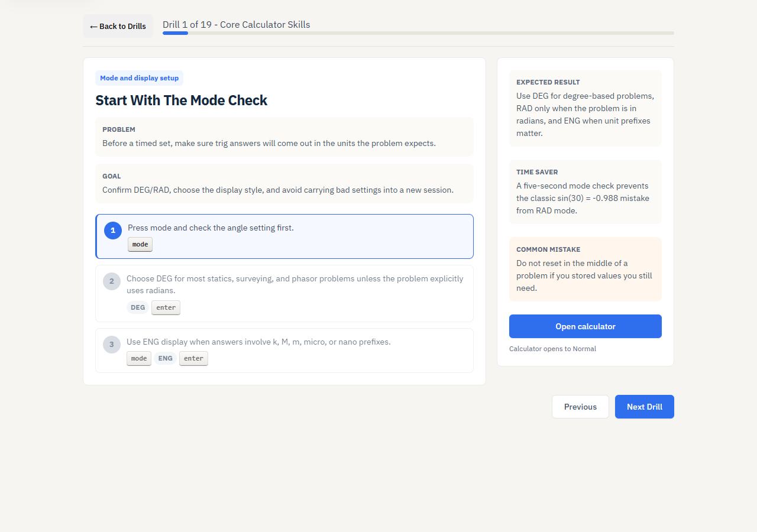
Task: Select step 3 'Use ENG display' text
Action: click(x=258, y=342)
